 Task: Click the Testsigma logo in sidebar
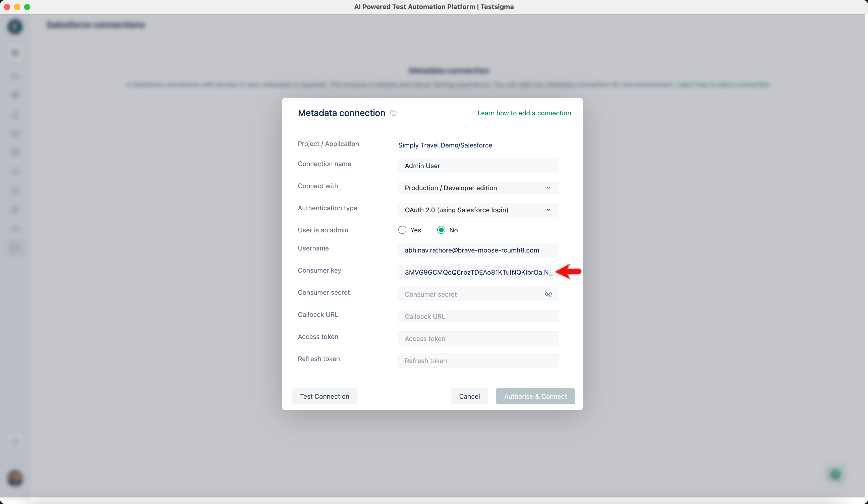(x=15, y=27)
